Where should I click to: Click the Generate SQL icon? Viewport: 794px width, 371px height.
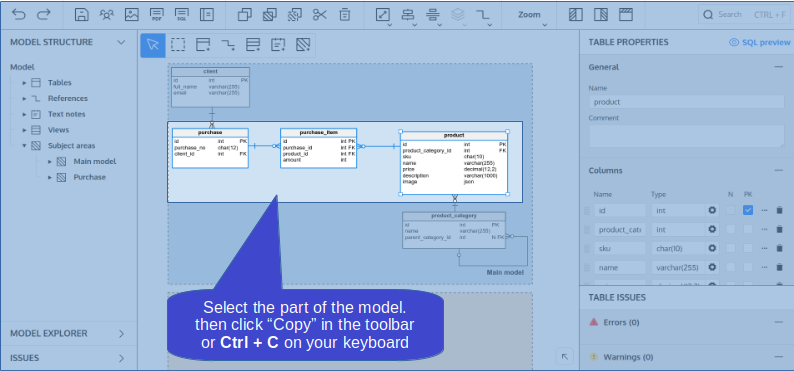click(181, 15)
